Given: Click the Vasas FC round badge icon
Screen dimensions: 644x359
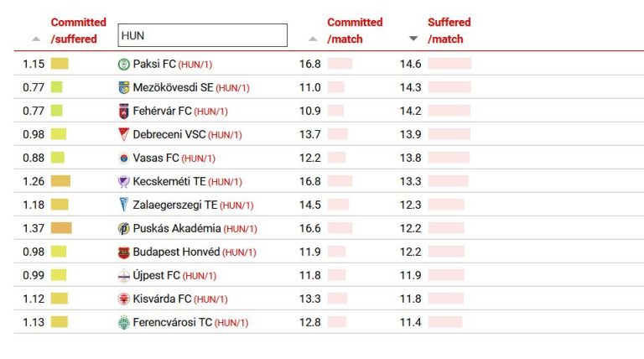Looking at the screenshot, I should point(123,159).
